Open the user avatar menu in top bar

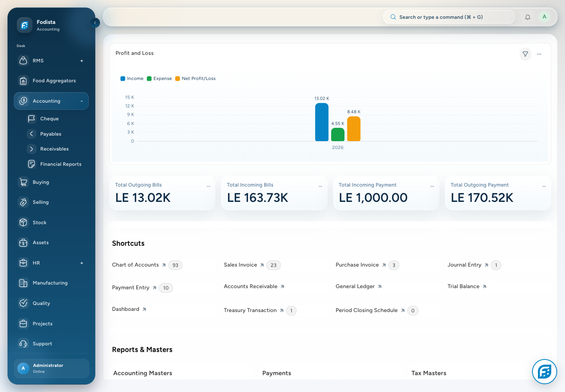tap(544, 17)
